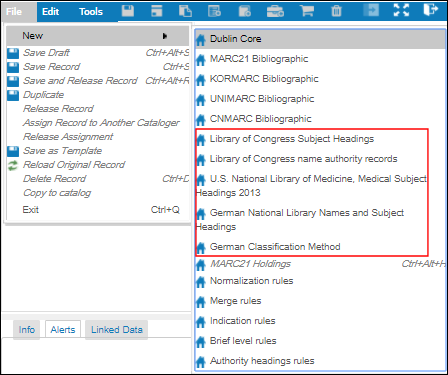
Task: Choose Assign Record to Another Cataloger
Action: 98,123
